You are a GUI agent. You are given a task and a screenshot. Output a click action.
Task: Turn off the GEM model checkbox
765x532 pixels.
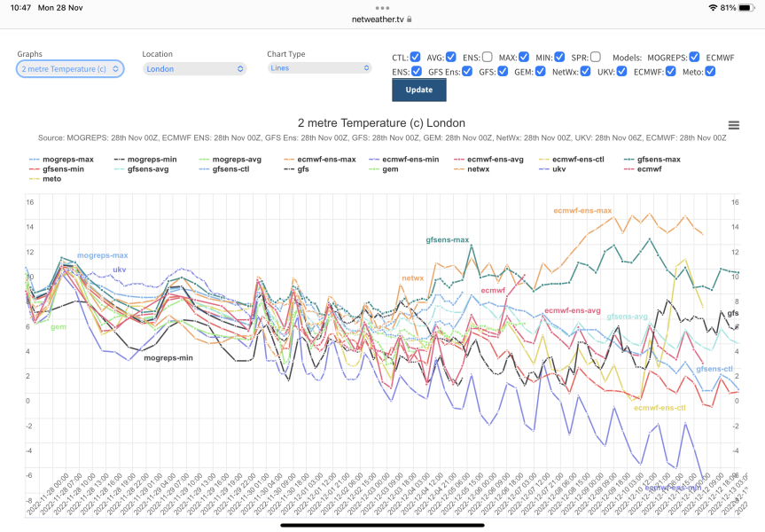pos(539,71)
